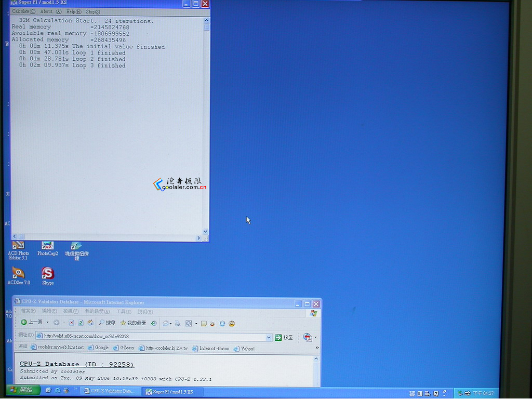Open the Google link in Links bar
Viewport: 532px width, 399px height.
tap(98, 348)
